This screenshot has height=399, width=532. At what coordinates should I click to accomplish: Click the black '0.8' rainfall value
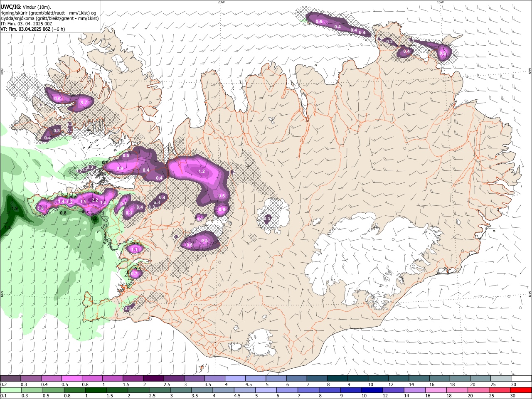(63, 213)
